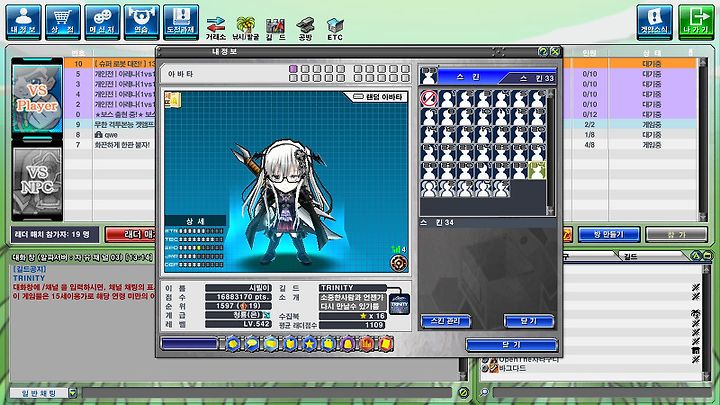The image size is (720, 405).
Task: Click the 비그다드 friend entry
Action: coord(512,368)
